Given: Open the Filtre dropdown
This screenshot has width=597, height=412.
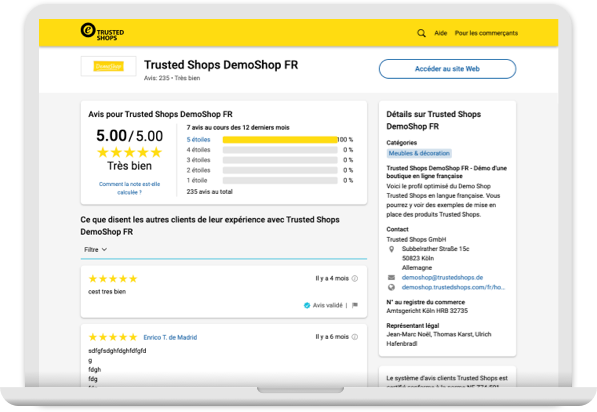Looking at the screenshot, I should tap(95, 249).
